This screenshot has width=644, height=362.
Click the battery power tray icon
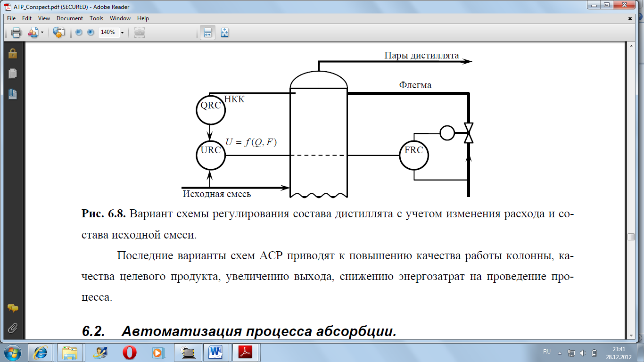(594, 352)
